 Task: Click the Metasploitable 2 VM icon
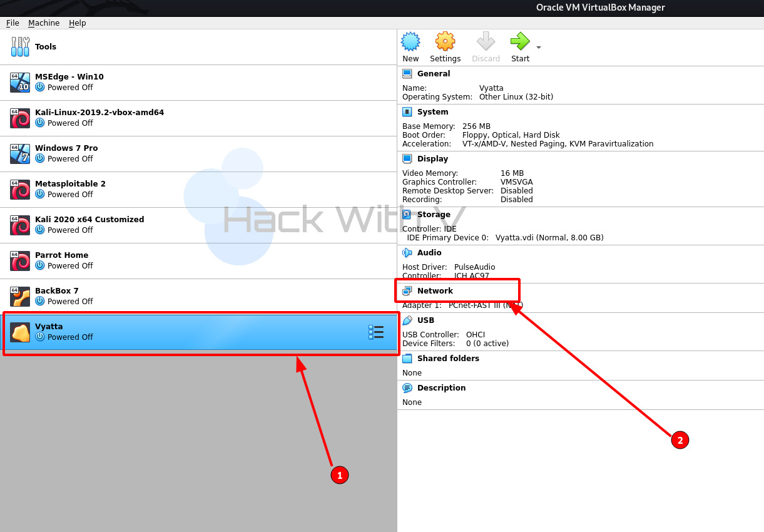(20, 190)
